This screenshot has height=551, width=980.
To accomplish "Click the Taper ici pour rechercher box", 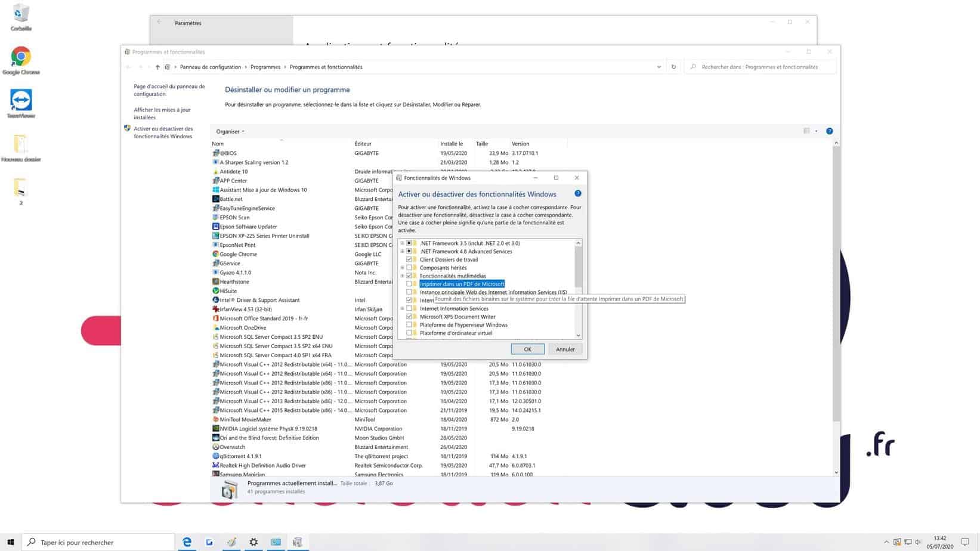I will [x=98, y=542].
